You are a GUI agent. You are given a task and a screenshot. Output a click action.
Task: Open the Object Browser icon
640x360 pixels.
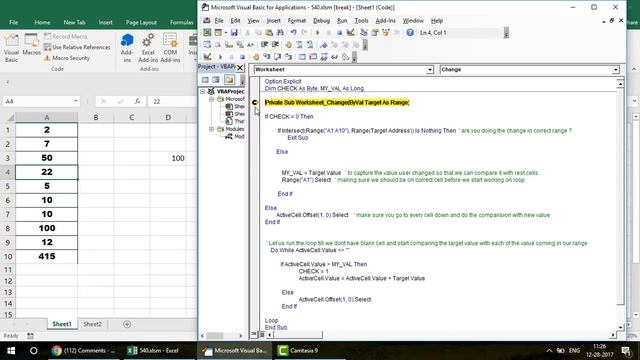click(386, 33)
